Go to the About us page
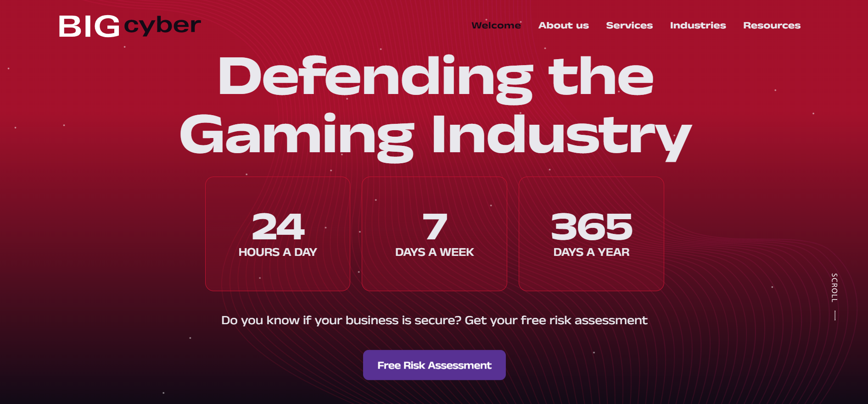 click(x=563, y=26)
